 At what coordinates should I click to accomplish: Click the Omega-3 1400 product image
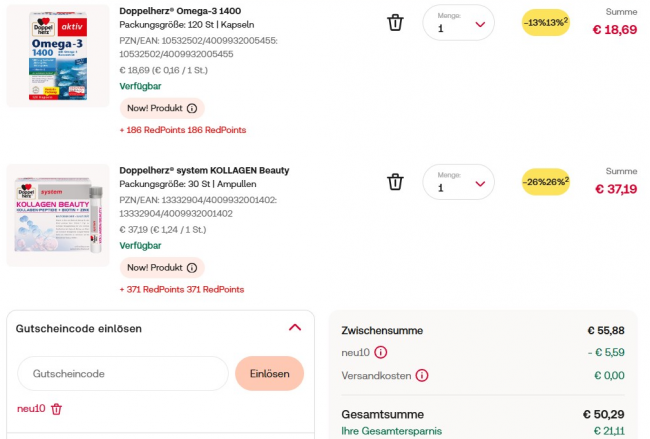[x=58, y=56]
